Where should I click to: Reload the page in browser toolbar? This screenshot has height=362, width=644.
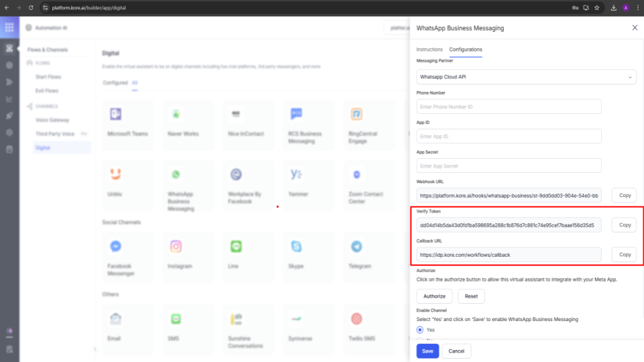[x=31, y=7]
